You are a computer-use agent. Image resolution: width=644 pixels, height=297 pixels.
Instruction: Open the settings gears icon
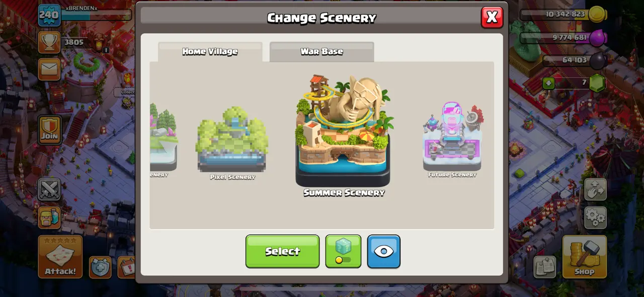(595, 218)
